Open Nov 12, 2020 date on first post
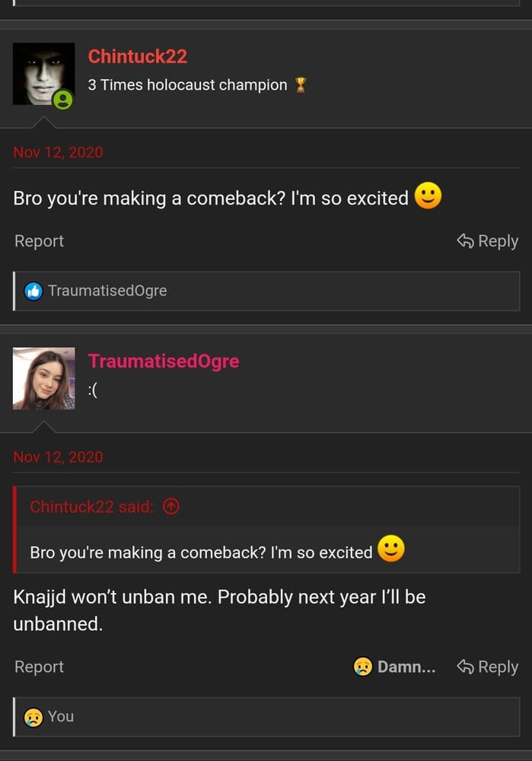Viewport: 532px width, 761px height. 58,152
